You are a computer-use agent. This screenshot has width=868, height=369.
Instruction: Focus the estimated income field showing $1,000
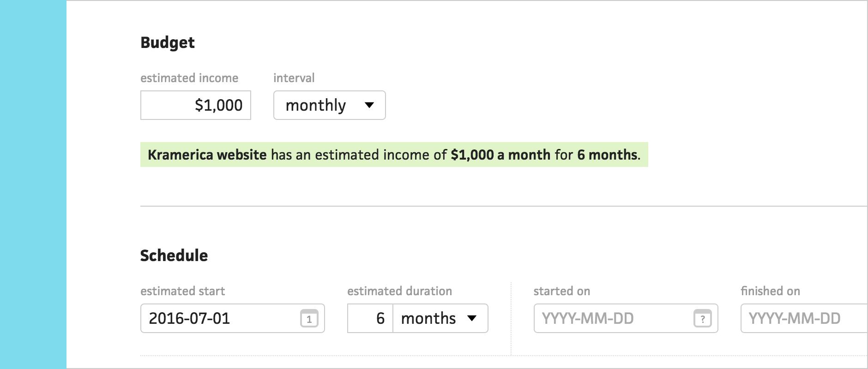click(196, 105)
